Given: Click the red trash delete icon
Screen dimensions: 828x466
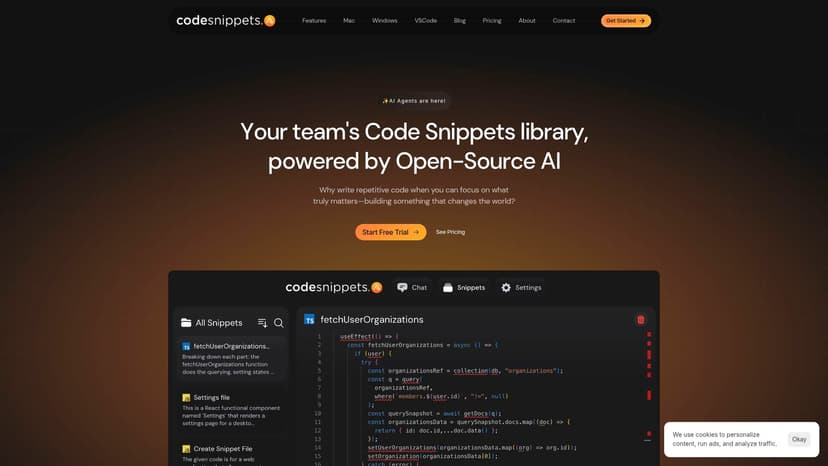Looking at the screenshot, I should click(x=641, y=320).
